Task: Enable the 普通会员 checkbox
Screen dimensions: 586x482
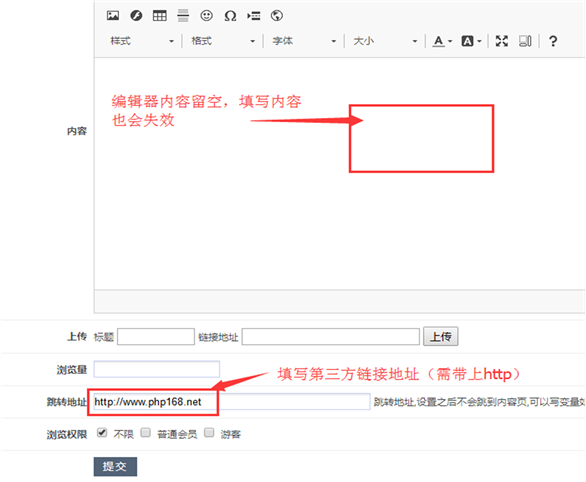Action: click(x=146, y=433)
